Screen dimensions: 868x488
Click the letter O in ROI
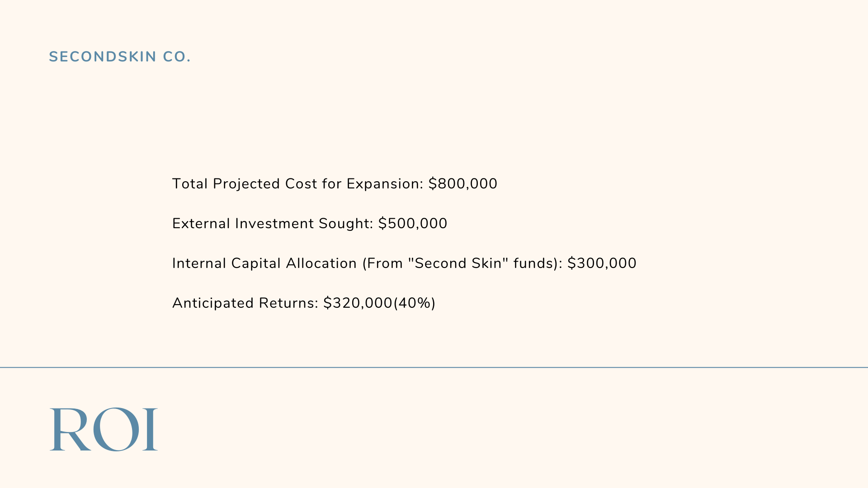tap(116, 429)
